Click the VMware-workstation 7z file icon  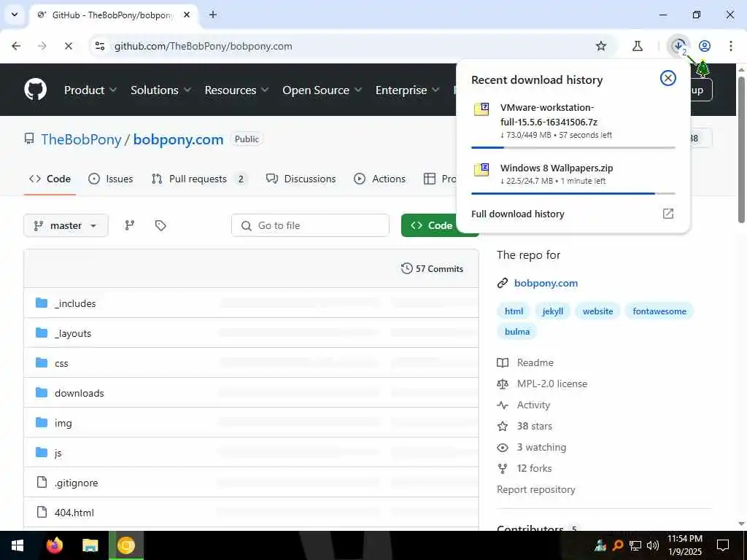481,109
